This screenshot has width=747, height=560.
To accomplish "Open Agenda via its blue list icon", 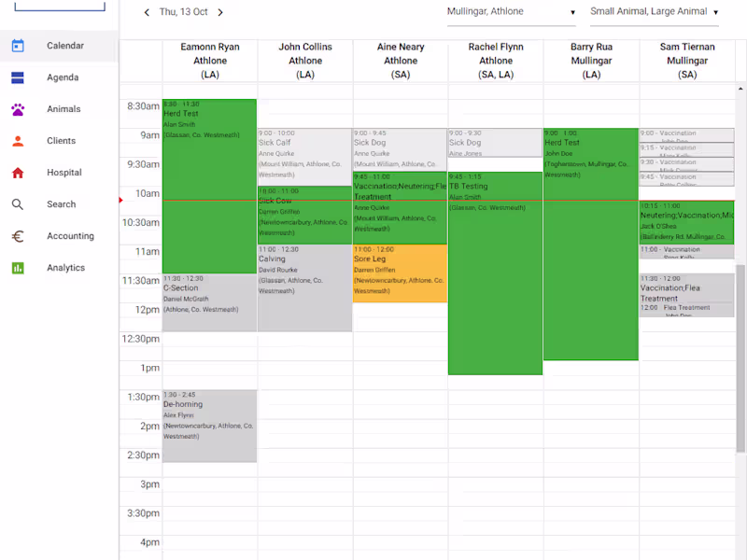I will click(x=18, y=77).
